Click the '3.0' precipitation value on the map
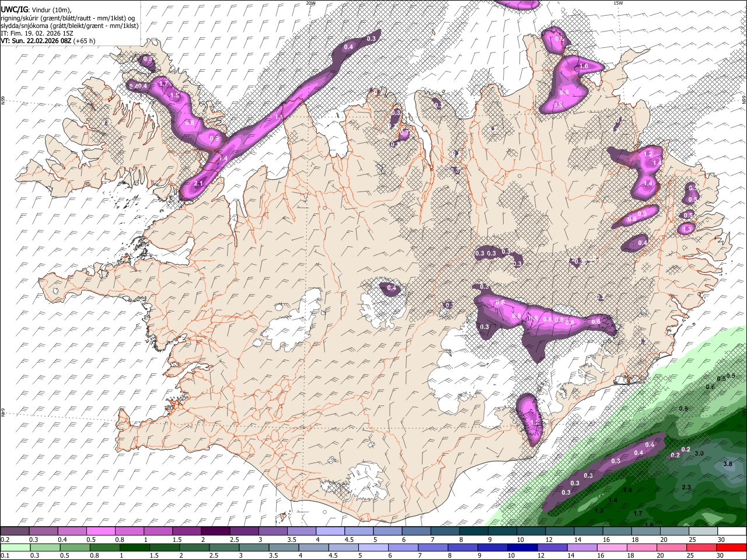747x560 pixels. (699, 453)
